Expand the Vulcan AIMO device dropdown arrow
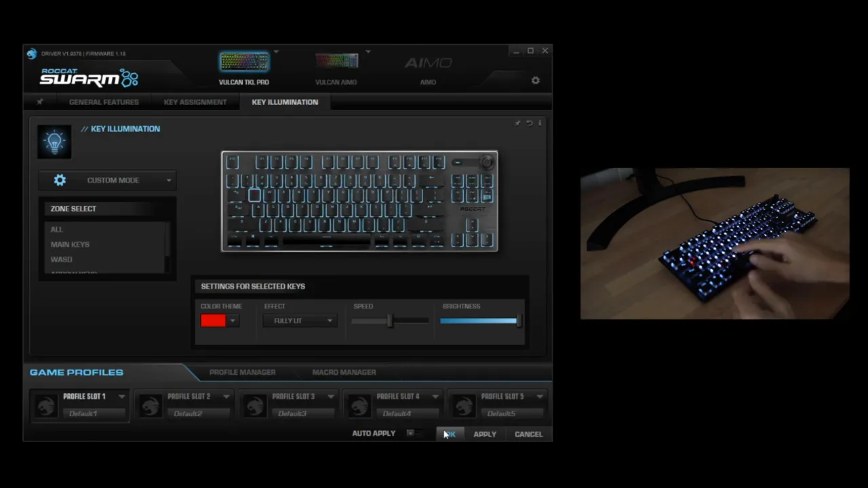This screenshot has height=488, width=868. (x=368, y=52)
